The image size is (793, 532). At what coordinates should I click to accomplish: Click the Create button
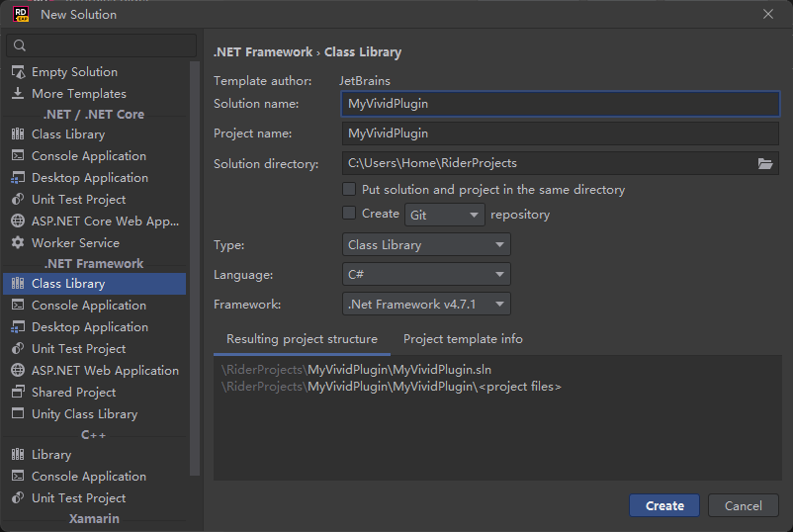pyautogui.click(x=664, y=505)
